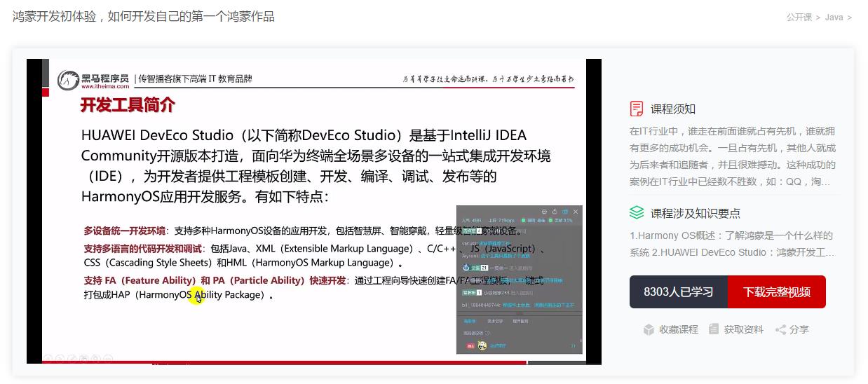
Task: Open the Java breadcrumb category
Action: pos(834,18)
